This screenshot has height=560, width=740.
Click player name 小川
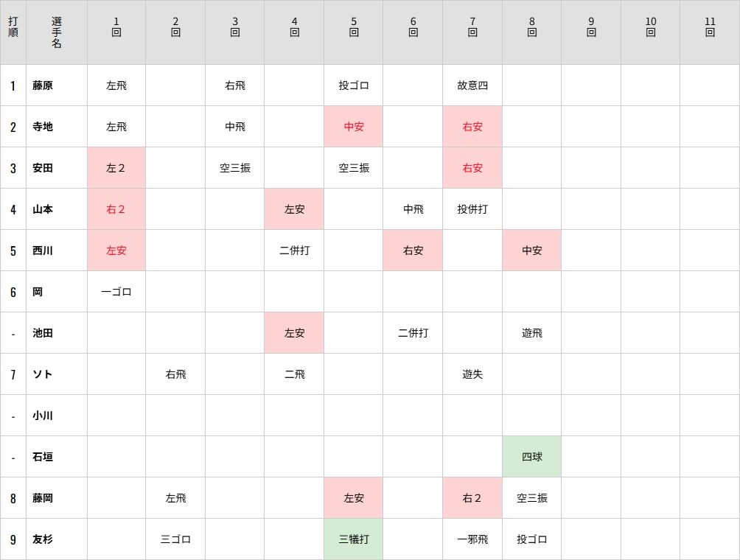(x=43, y=416)
